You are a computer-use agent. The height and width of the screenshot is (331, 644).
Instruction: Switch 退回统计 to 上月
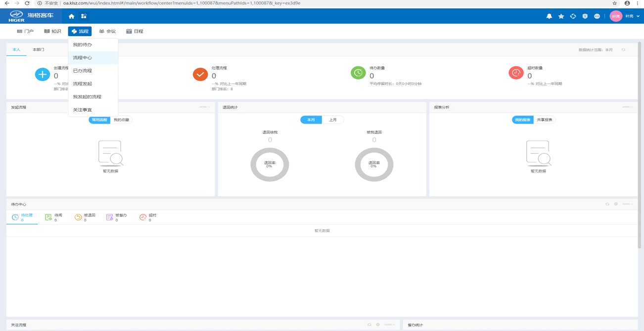(x=333, y=120)
